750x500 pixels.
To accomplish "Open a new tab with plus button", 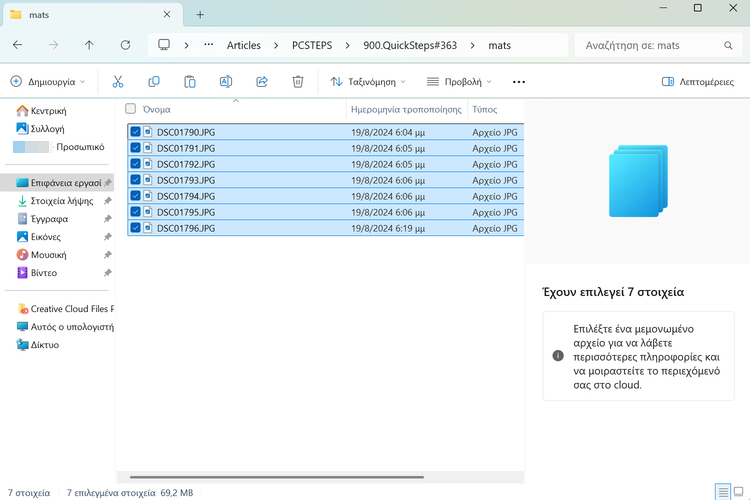I will coord(200,14).
